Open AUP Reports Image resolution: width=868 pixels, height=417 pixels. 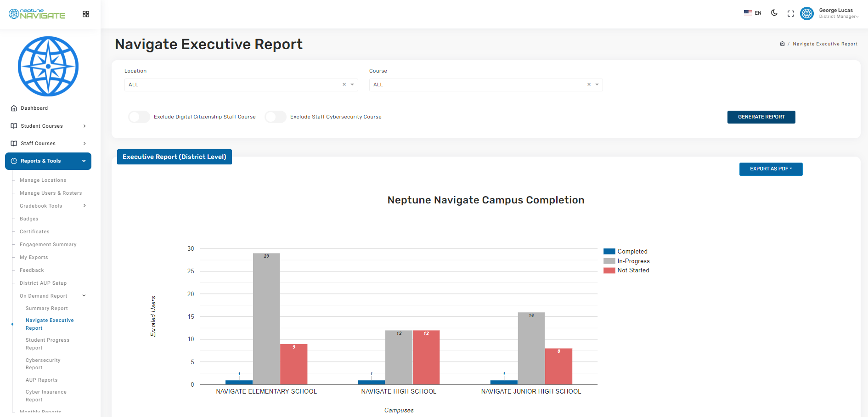[x=42, y=380]
